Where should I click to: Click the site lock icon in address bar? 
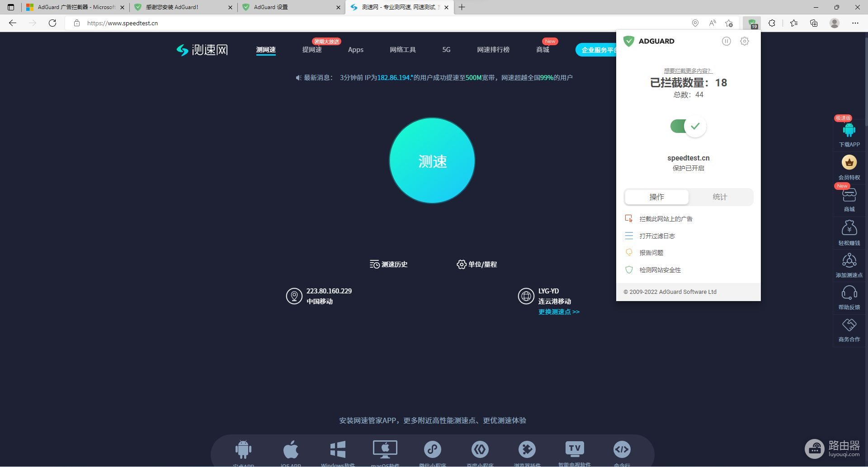77,23
